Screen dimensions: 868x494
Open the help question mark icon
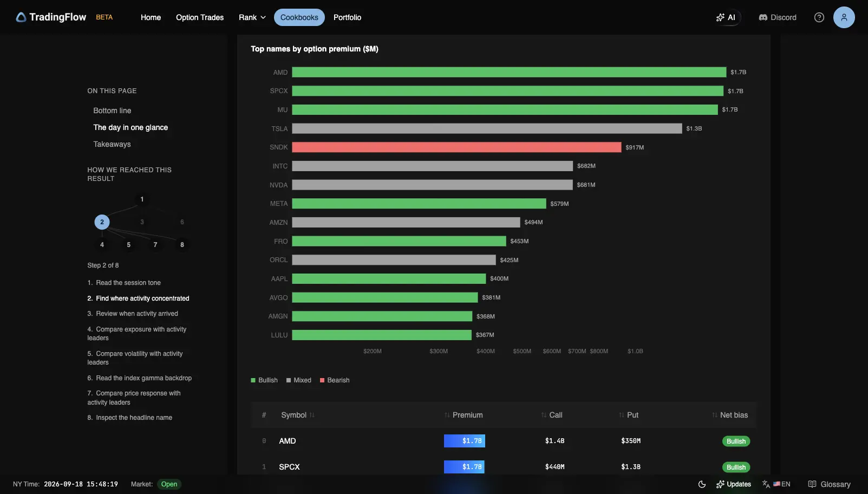[819, 17]
